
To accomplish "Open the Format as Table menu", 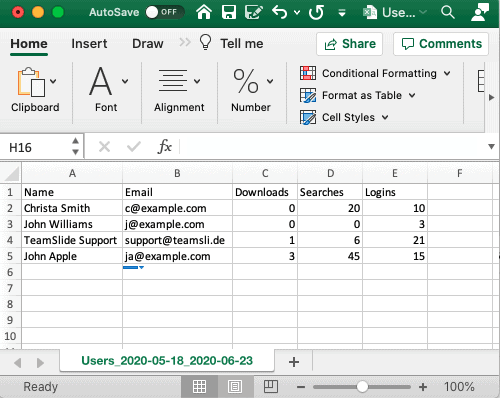I will click(x=358, y=95).
